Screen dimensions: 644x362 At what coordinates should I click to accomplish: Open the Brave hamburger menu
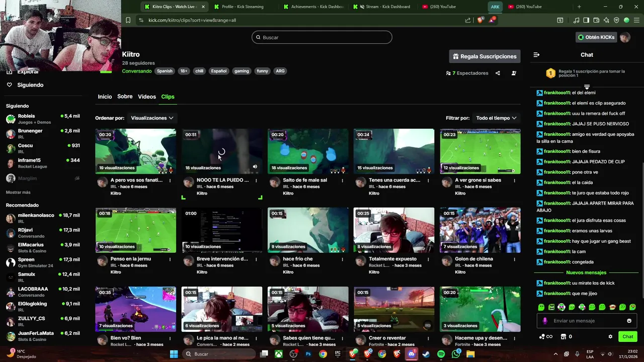click(636, 20)
